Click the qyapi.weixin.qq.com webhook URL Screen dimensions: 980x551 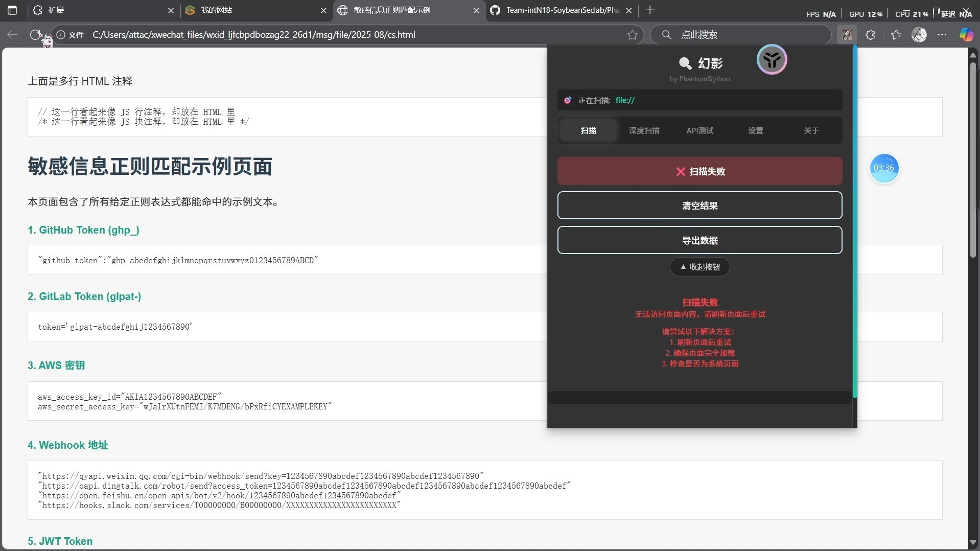[261, 476]
